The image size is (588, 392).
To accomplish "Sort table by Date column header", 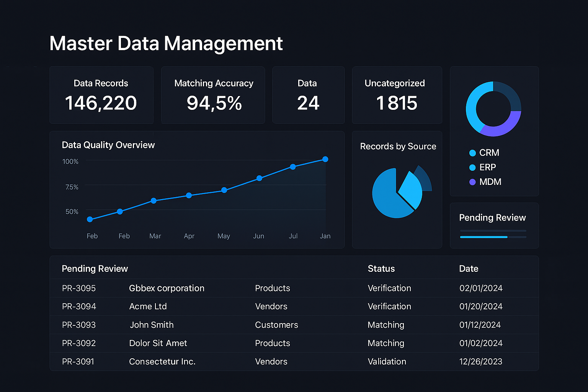I will 469,269.
